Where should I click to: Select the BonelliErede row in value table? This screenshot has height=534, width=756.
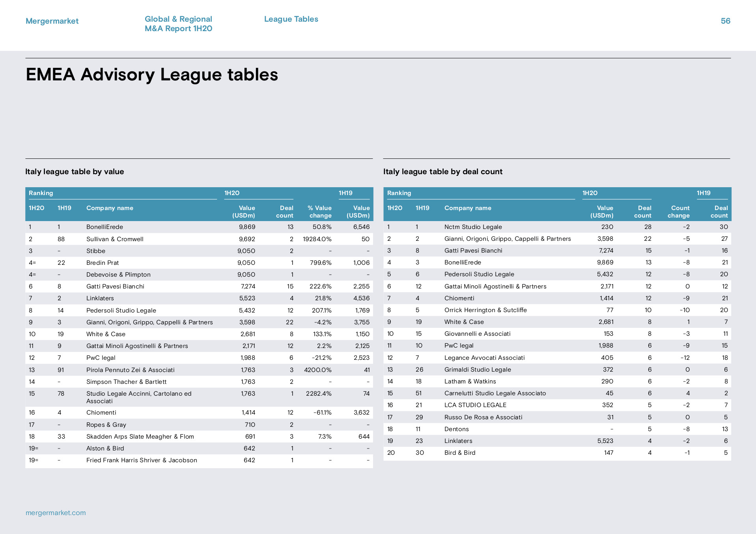[x=199, y=227]
